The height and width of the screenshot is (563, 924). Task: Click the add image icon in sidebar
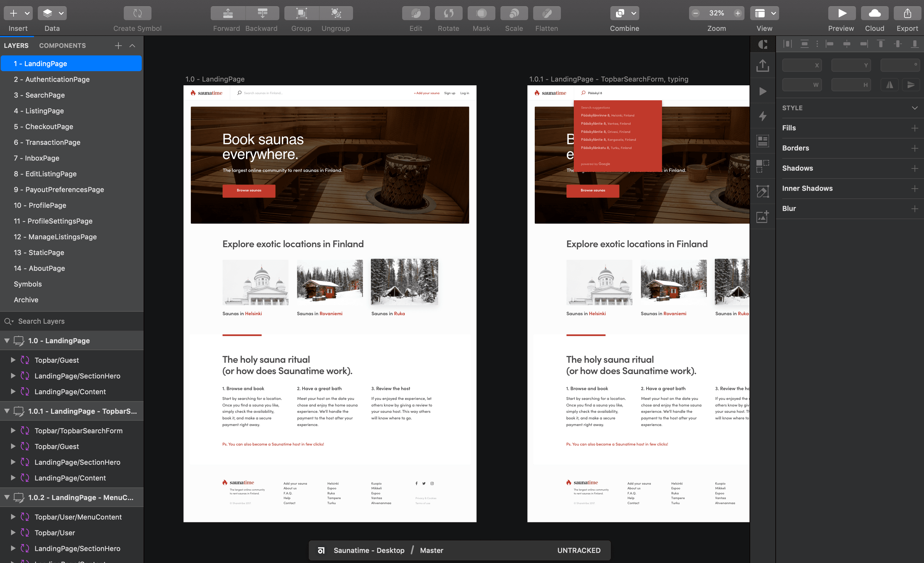762,217
